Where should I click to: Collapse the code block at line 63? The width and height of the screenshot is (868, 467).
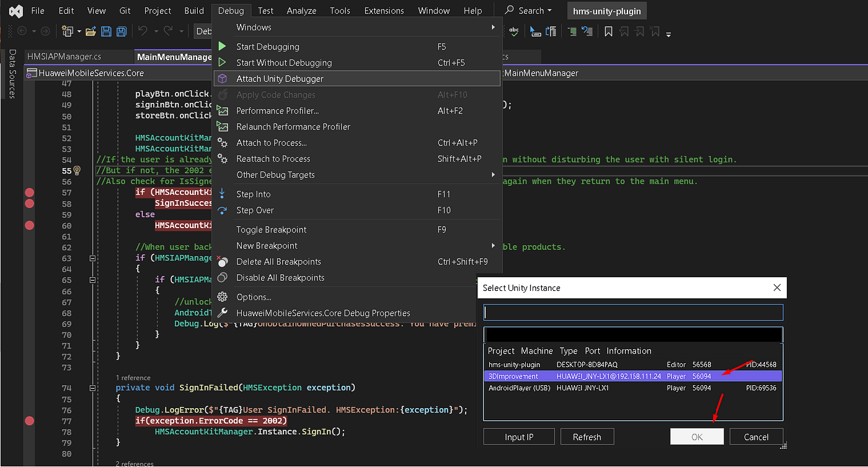pyautogui.click(x=92, y=258)
